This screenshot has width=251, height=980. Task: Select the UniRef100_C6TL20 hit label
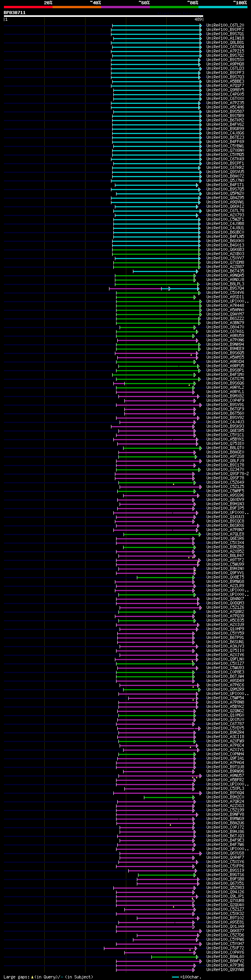coord(225,25)
